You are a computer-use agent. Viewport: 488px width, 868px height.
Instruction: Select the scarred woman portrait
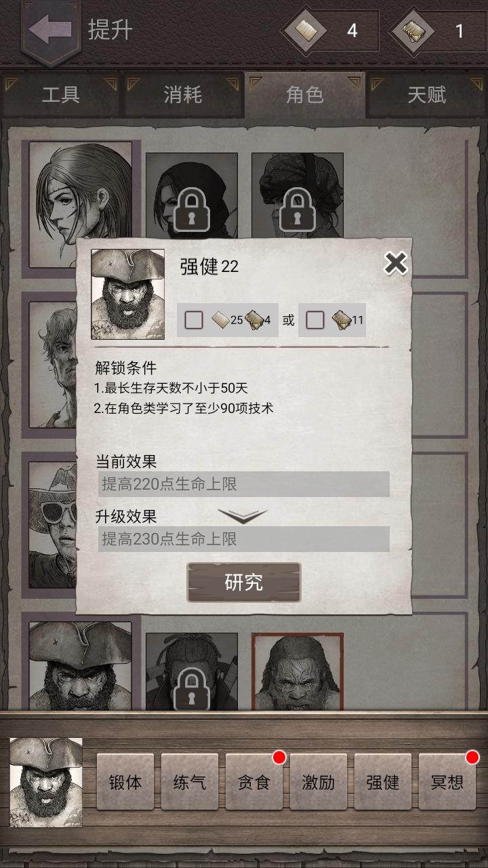coord(81,203)
